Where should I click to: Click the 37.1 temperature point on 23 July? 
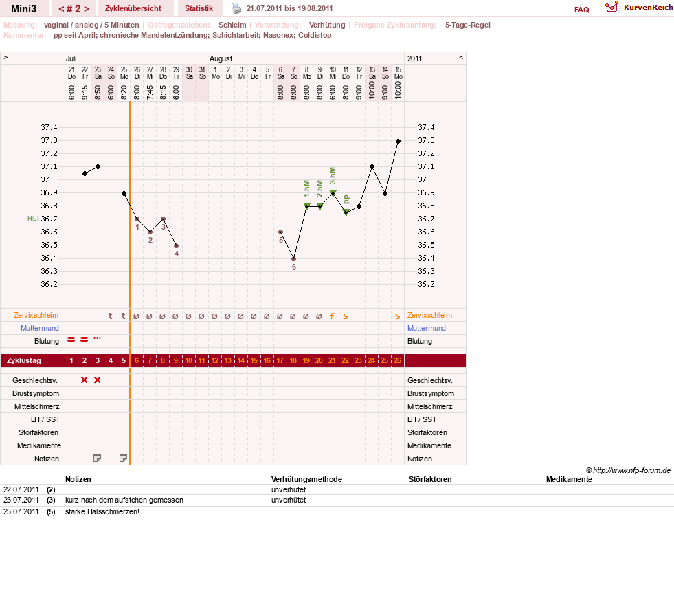98,167
